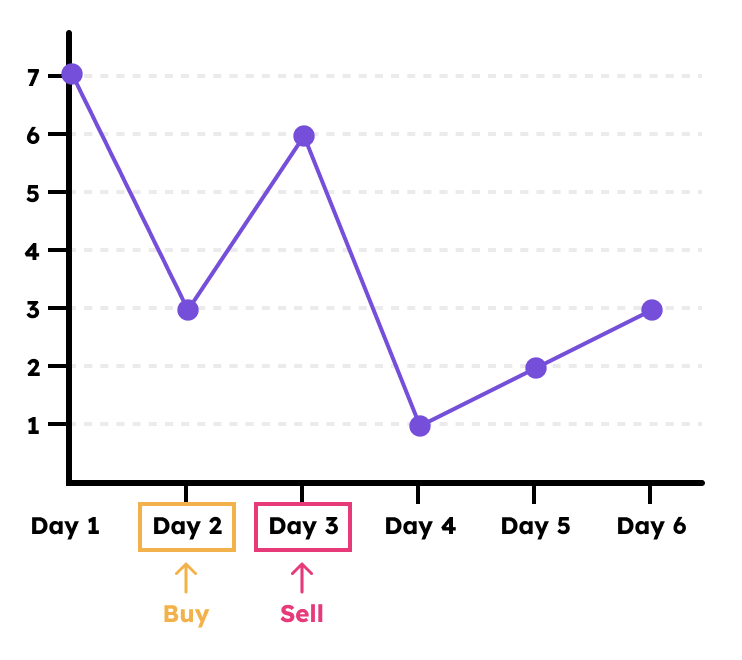Click the Day 5 x-axis label

click(x=535, y=526)
